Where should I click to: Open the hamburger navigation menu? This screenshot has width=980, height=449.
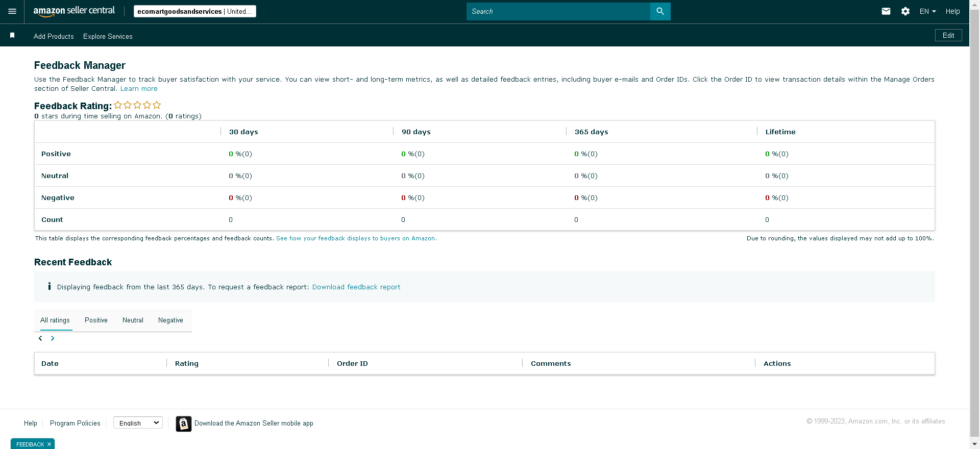click(12, 11)
